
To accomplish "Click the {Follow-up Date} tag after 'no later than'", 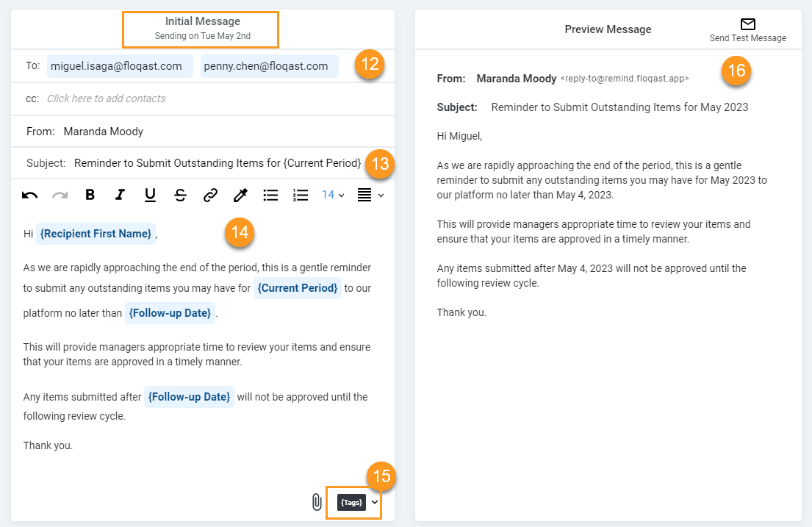I will (x=170, y=313).
